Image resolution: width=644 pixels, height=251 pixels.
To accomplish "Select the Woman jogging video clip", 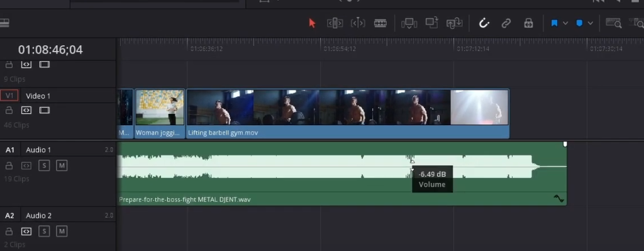I will pos(160,114).
